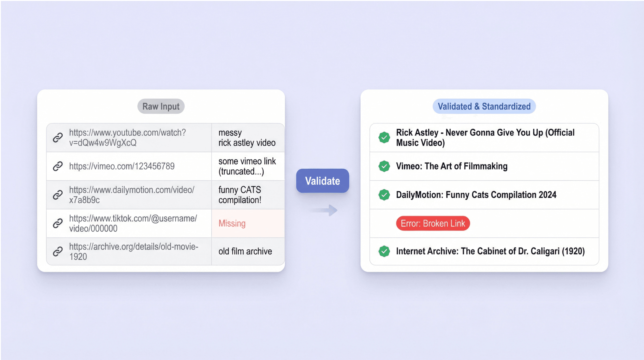Click the green checkmark next to Rick Astley

pyautogui.click(x=384, y=137)
